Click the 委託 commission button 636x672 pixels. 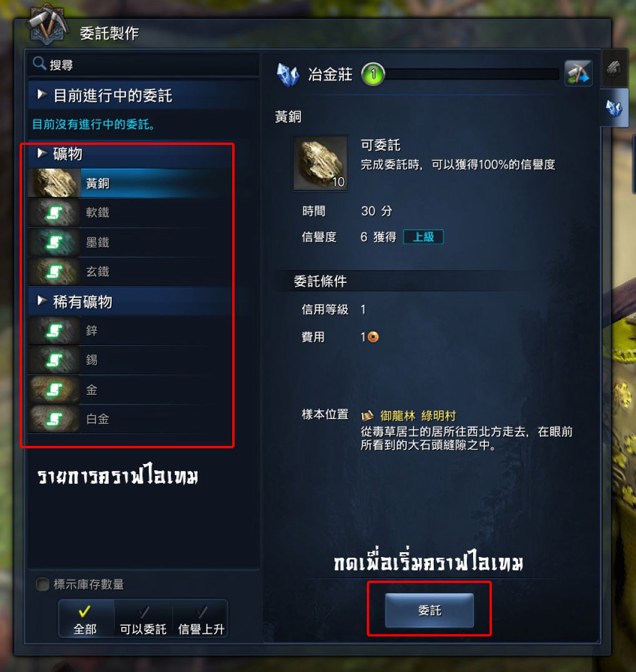coord(429,610)
